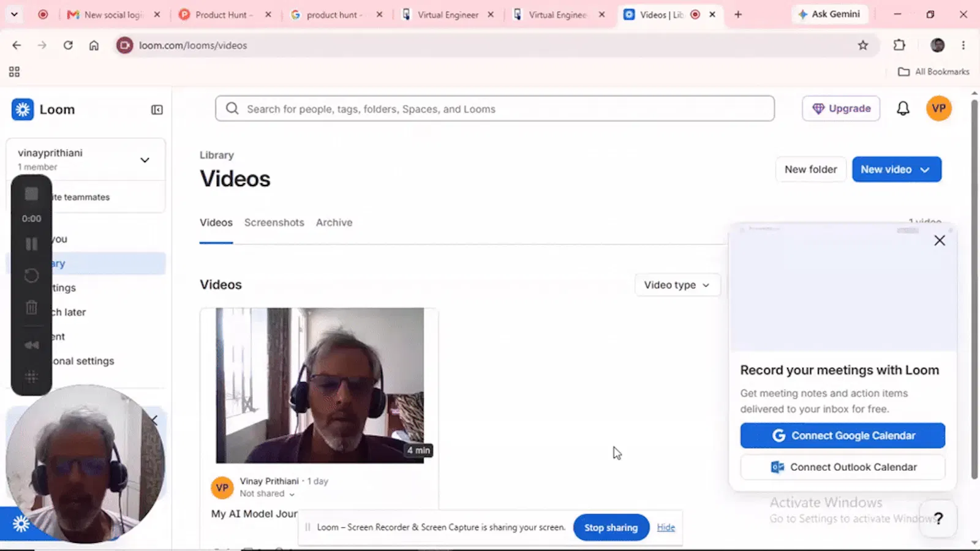This screenshot has height=551, width=980.
Task: Switch to the Screenshots tab
Action: click(274, 223)
